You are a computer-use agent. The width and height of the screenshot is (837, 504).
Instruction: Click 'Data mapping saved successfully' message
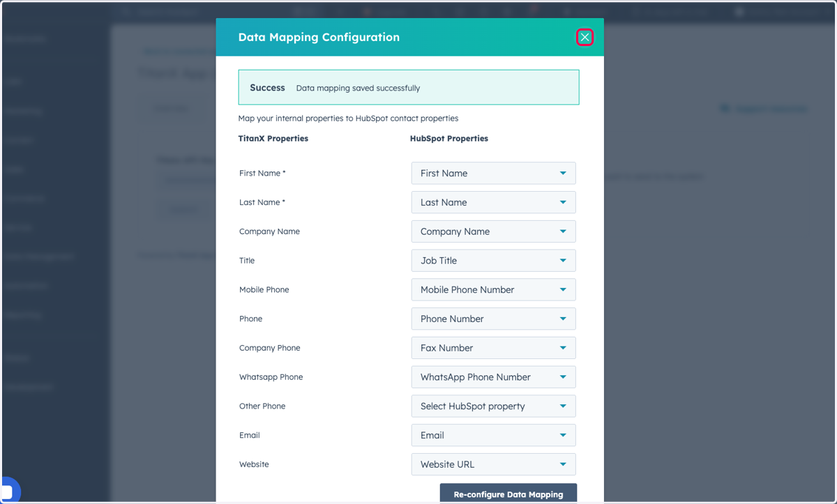click(x=358, y=89)
